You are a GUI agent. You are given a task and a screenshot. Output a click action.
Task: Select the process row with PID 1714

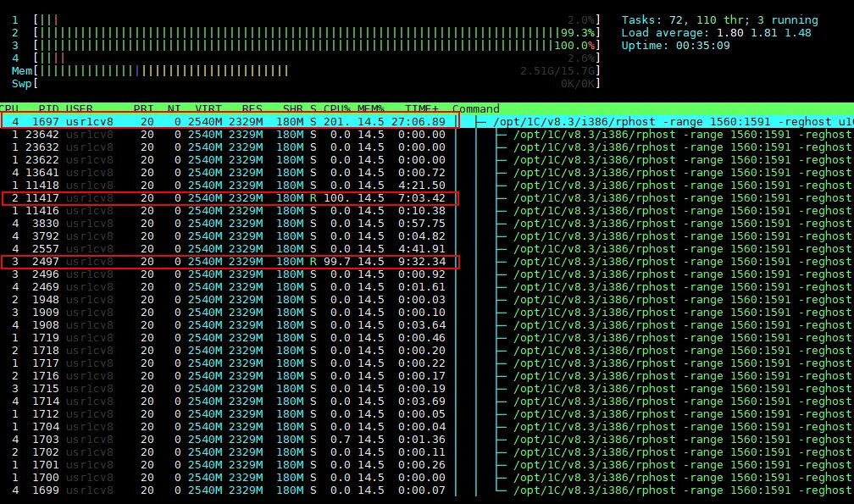click(427, 402)
